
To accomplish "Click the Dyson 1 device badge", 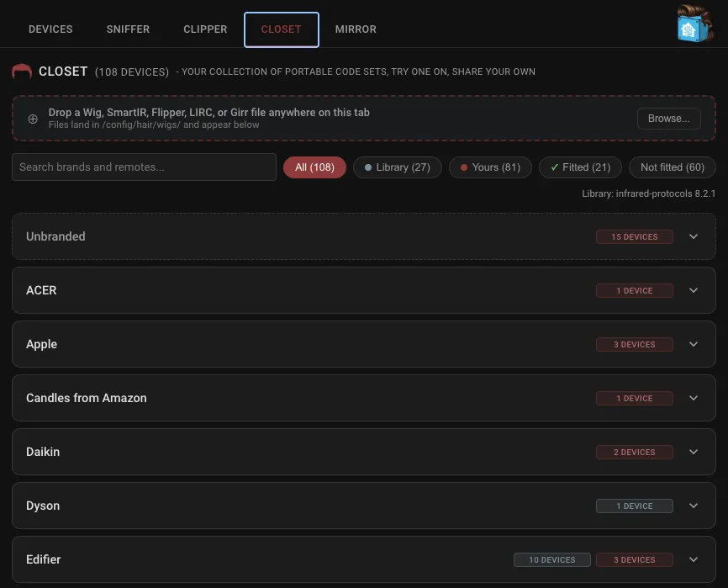I will (634, 506).
